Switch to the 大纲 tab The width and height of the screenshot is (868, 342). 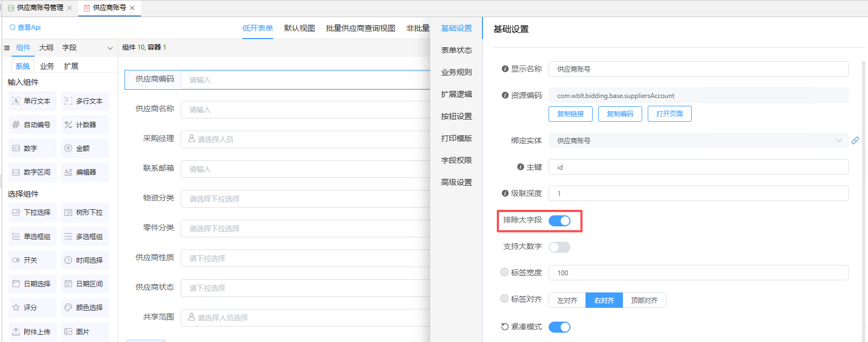(46, 48)
